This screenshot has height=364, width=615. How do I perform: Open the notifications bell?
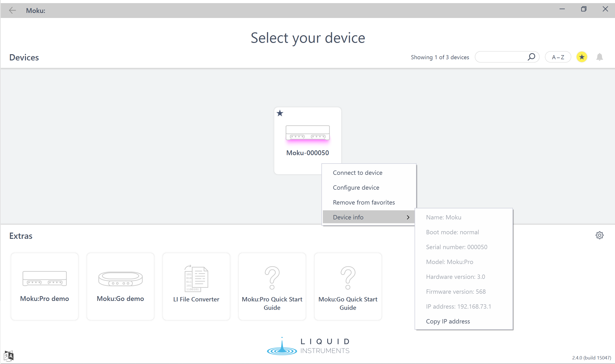coord(600,57)
